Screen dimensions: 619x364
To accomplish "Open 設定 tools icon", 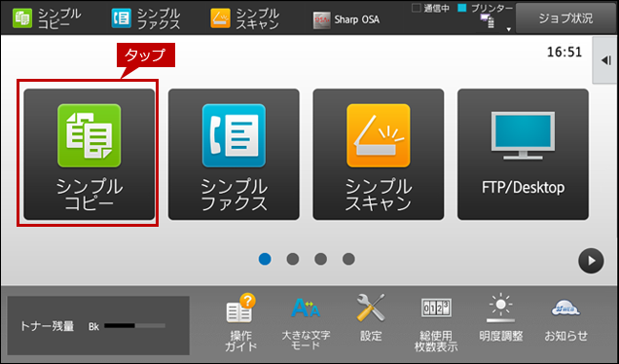I will pyautogui.click(x=371, y=318).
